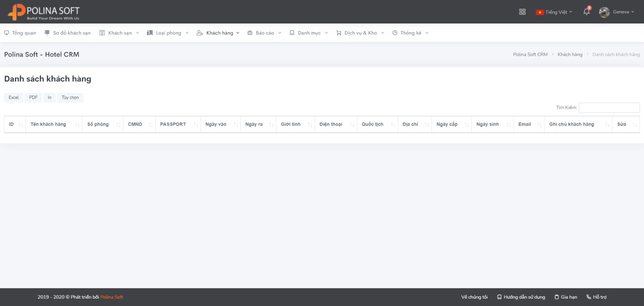
Task: Expand the Thống kê menu
Action: pos(410,33)
